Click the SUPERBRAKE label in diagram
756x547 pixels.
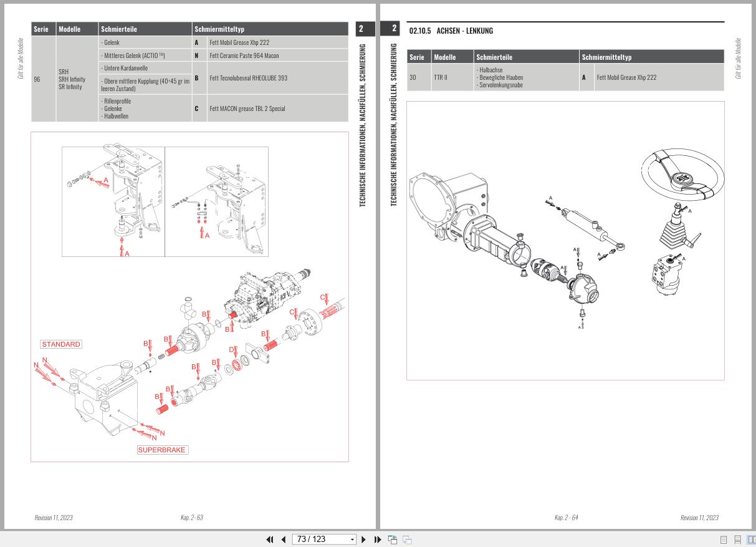162,450
